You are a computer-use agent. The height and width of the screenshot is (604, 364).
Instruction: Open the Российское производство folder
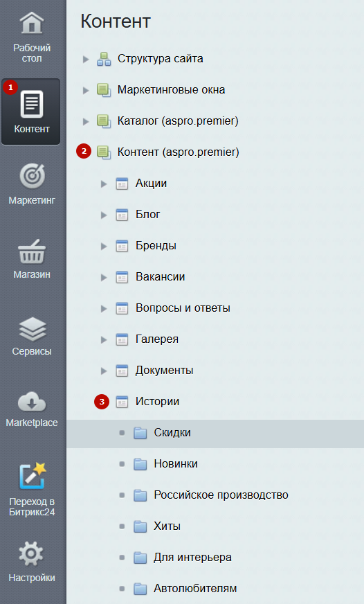[x=221, y=495]
